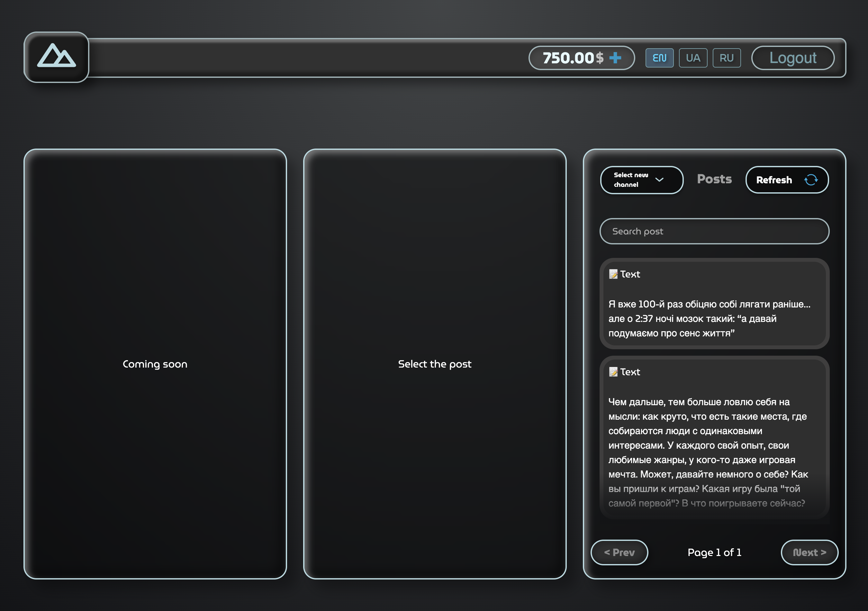
Task: Click the memo icon on Ukrainian post
Action: pyautogui.click(x=613, y=274)
